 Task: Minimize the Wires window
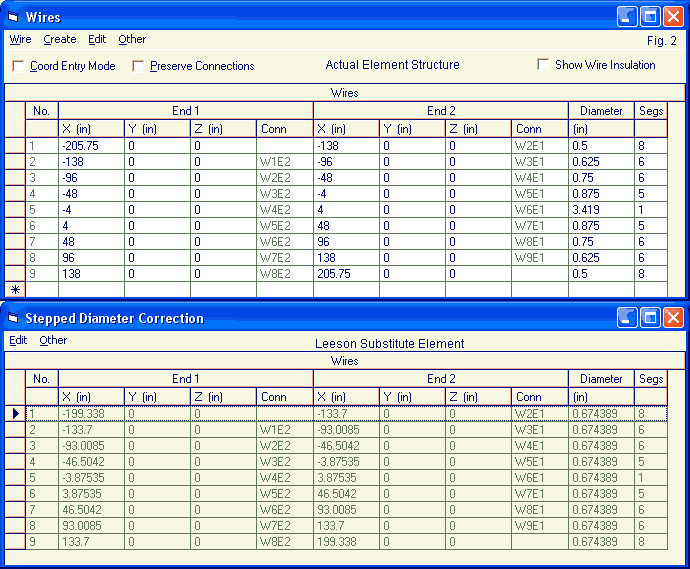(x=626, y=17)
